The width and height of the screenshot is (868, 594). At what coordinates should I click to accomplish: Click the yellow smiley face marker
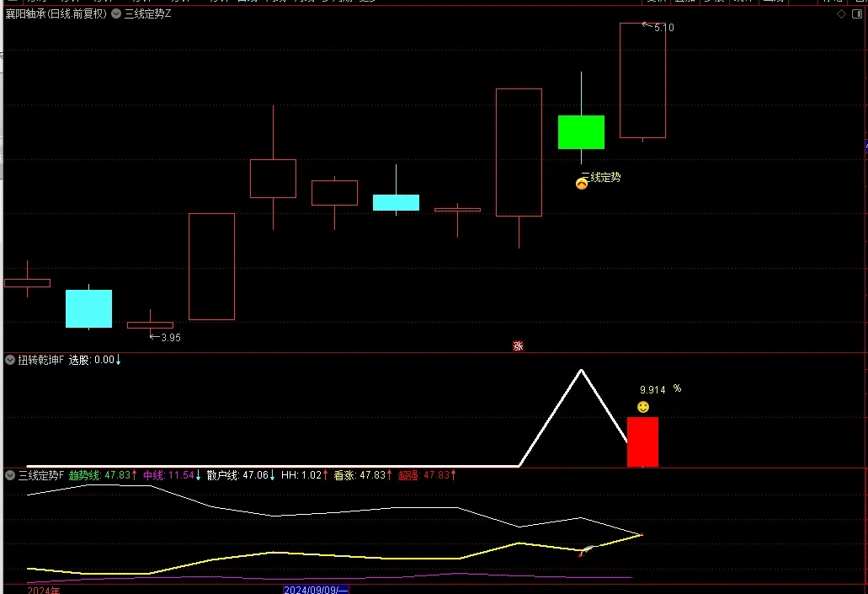coord(643,407)
